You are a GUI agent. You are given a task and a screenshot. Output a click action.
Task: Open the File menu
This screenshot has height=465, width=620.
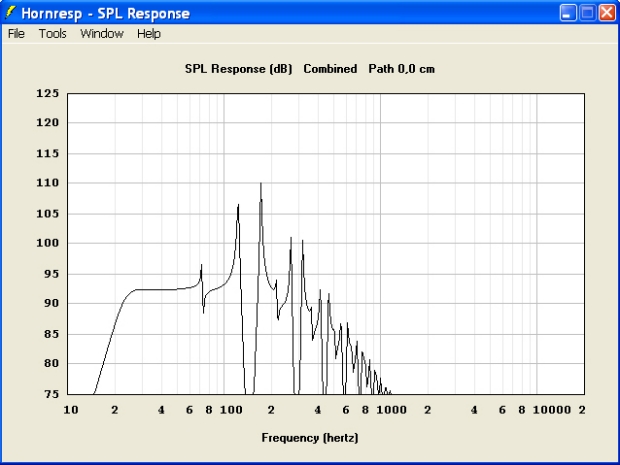coord(16,34)
